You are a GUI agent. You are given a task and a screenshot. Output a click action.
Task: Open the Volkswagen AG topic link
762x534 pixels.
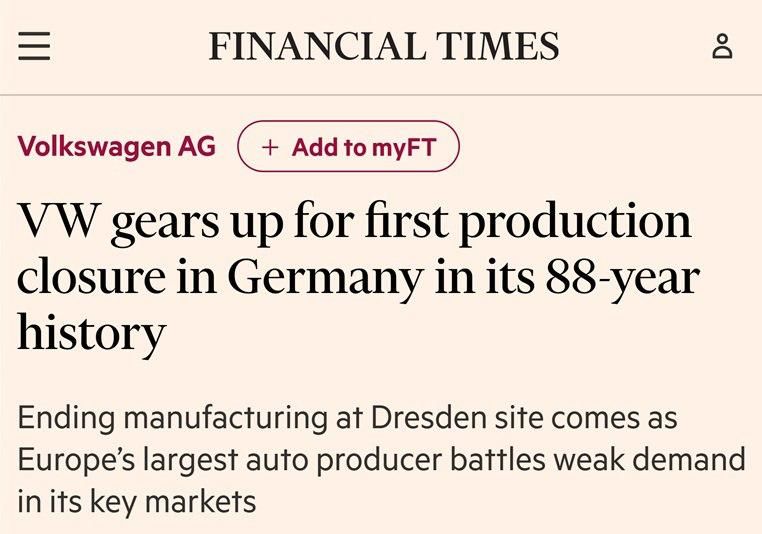116,147
